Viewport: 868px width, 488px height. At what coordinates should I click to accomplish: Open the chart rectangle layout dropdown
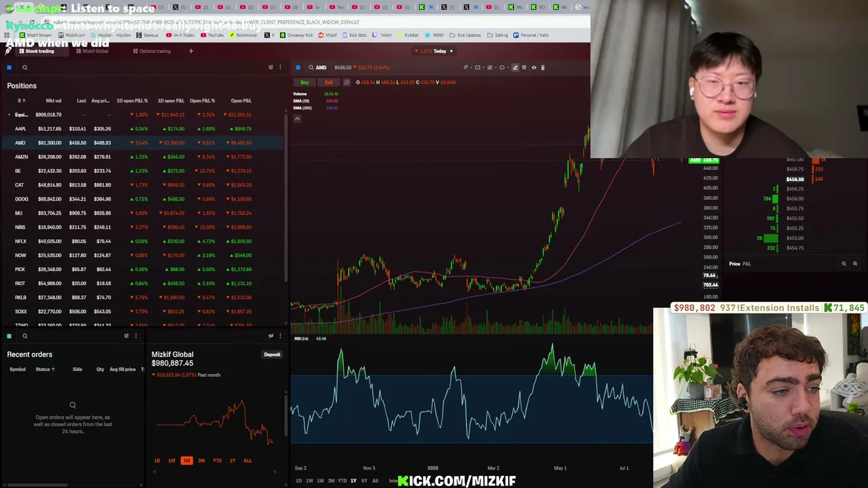(479, 67)
